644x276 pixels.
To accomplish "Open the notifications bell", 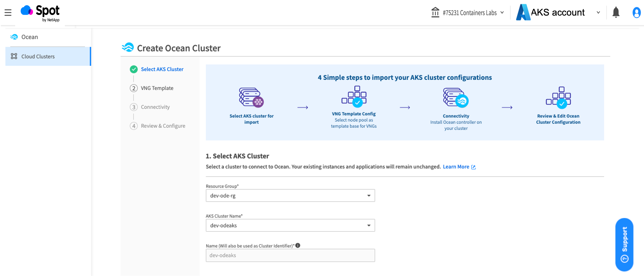I will point(616,12).
